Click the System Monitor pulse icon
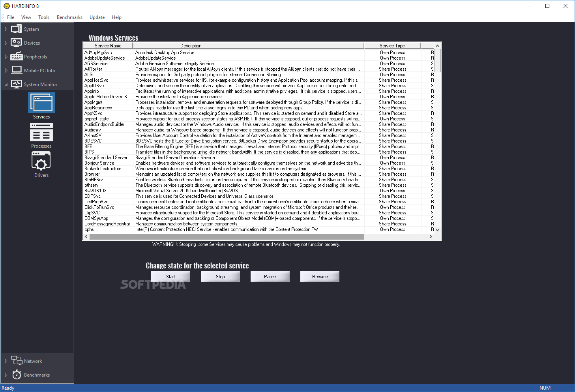Viewport: 575px width, 392px height. click(17, 84)
